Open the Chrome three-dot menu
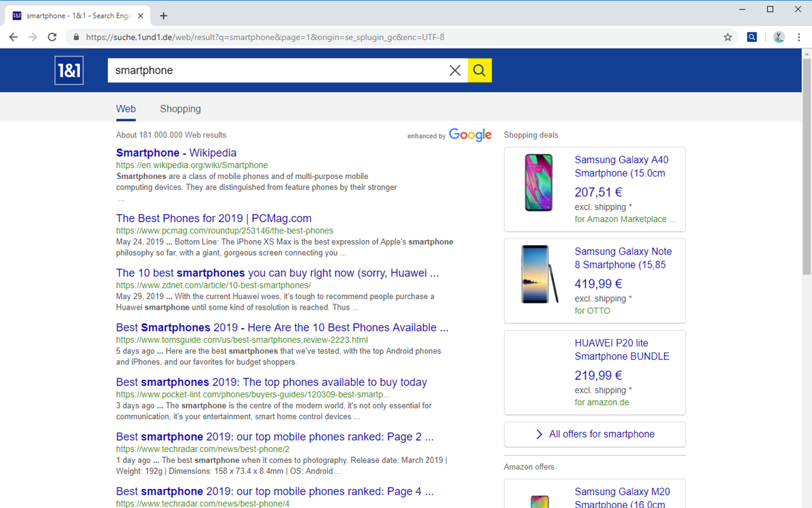 pos(799,37)
